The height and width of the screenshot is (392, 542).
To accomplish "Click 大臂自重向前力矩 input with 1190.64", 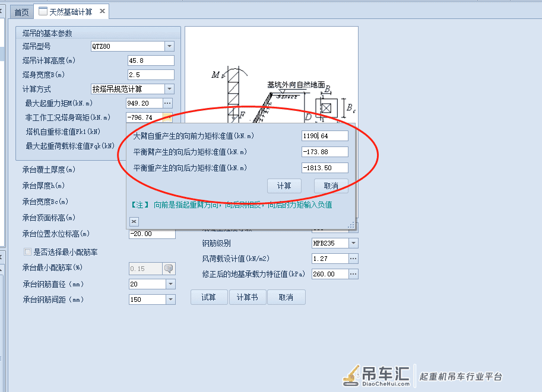I will coord(325,136).
